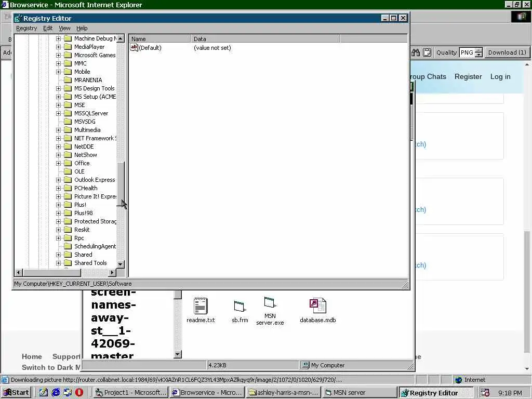Click the web page scroll down arrow
Screen dimensions: 532x399
527,368
